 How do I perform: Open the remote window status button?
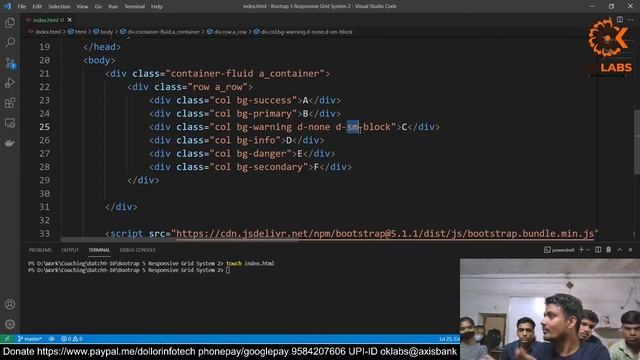(x=7, y=339)
